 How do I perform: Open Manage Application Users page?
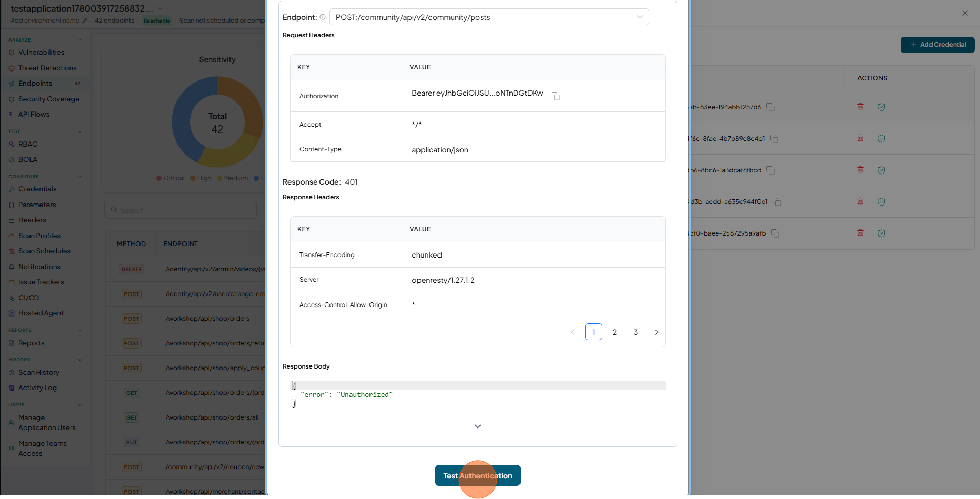tap(47, 423)
